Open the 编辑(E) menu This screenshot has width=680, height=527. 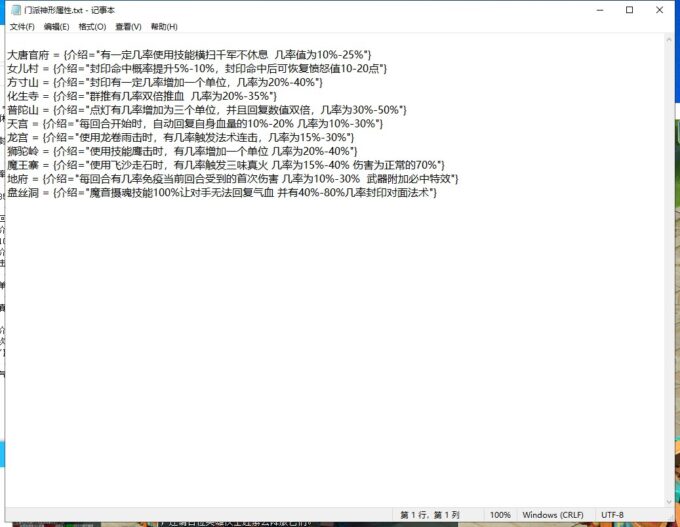tap(57, 26)
